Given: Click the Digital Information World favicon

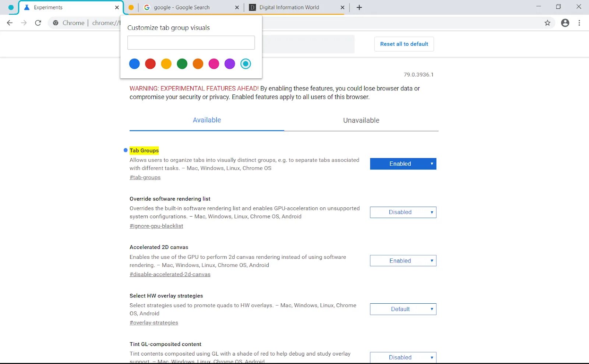Looking at the screenshot, I should 253,7.
